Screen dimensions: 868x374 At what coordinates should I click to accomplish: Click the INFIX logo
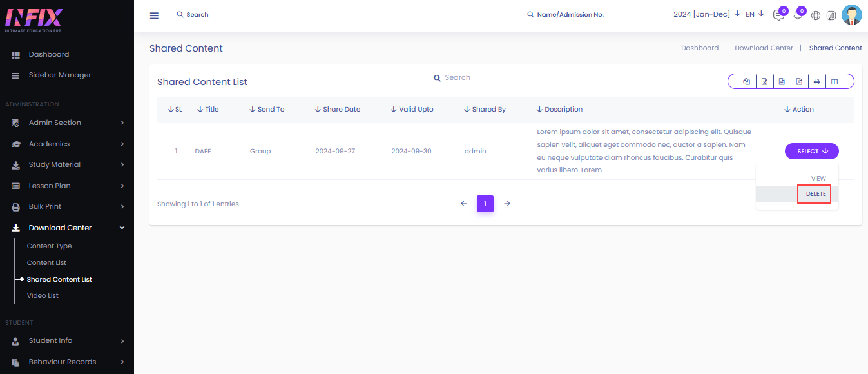(34, 21)
